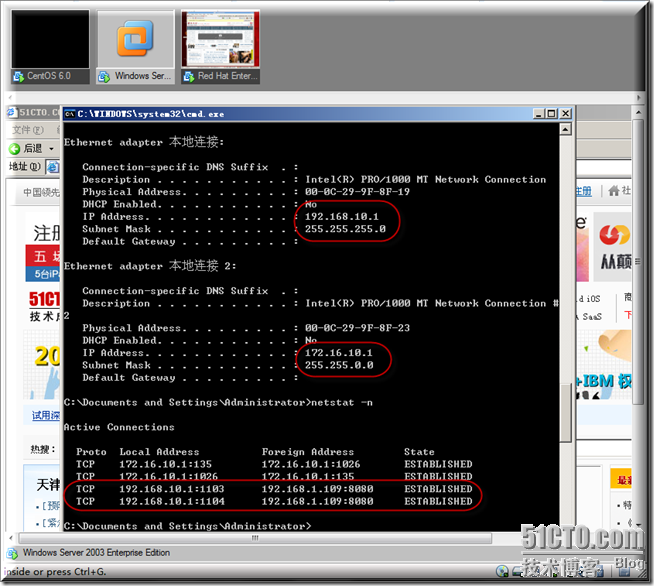The height and width of the screenshot is (586, 654).
Task: Click scroll right arrow on thumbnail bar
Action: click(638, 98)
